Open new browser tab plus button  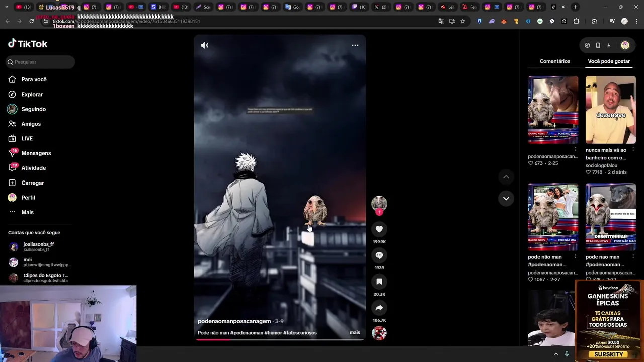click(575, 7)
